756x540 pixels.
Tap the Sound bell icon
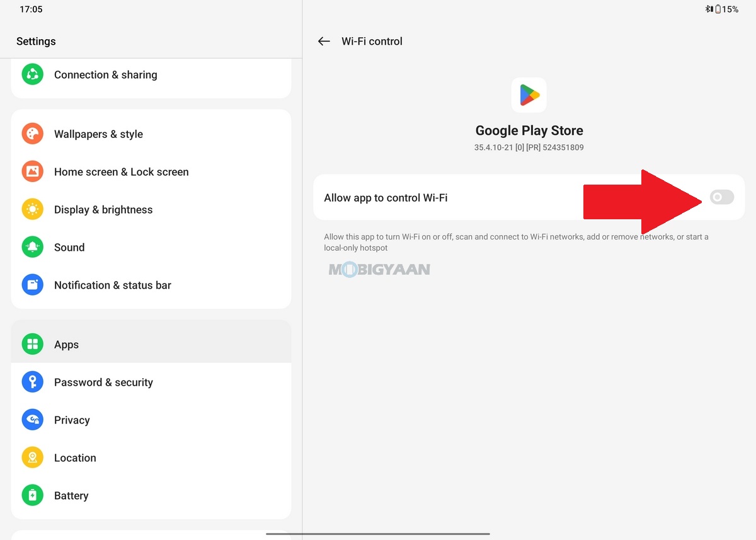click(x=32, y=247)
